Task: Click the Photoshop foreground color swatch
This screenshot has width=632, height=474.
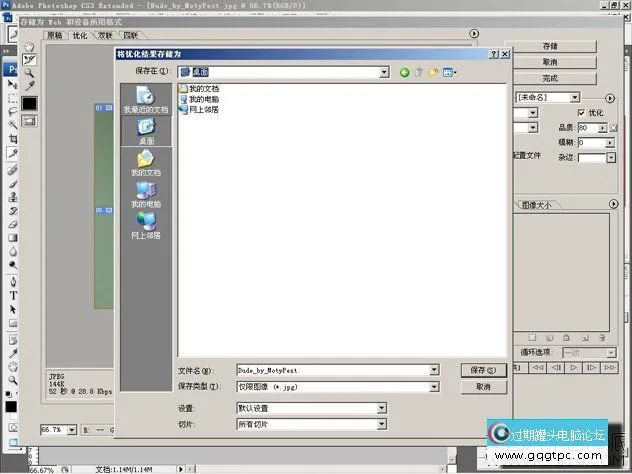Action: 11,407
